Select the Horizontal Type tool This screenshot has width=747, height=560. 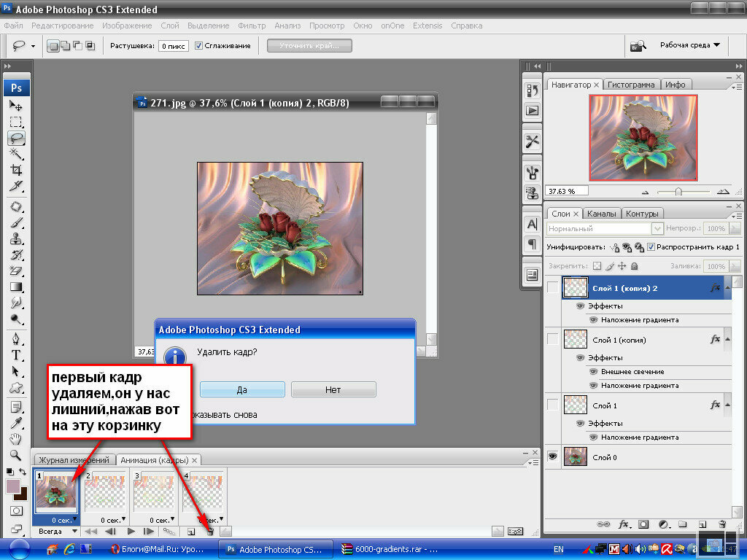pyautogui.click(x=16, y=355)
